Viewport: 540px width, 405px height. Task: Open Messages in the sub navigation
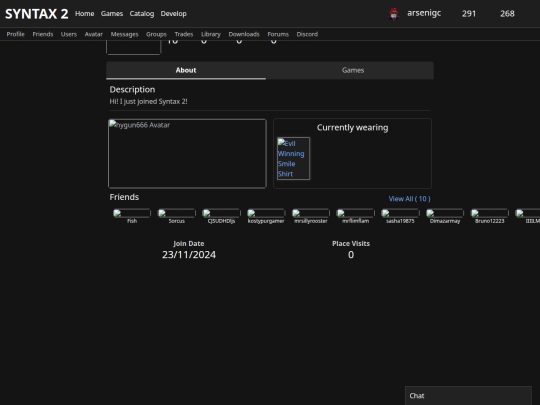click(124, 34)
